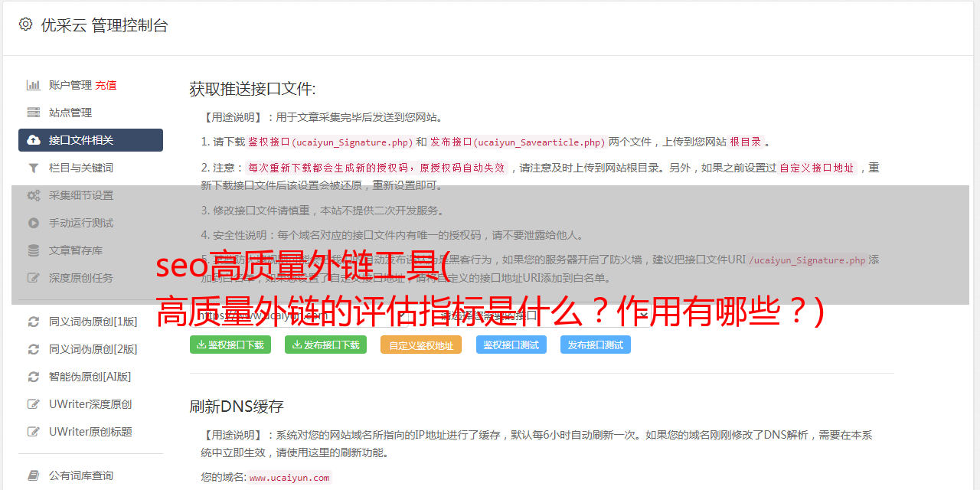The height and width of the screenshot is (490, 980).
Task: Click the 刷新DNS缓存 heading
Action: (237, 407)
